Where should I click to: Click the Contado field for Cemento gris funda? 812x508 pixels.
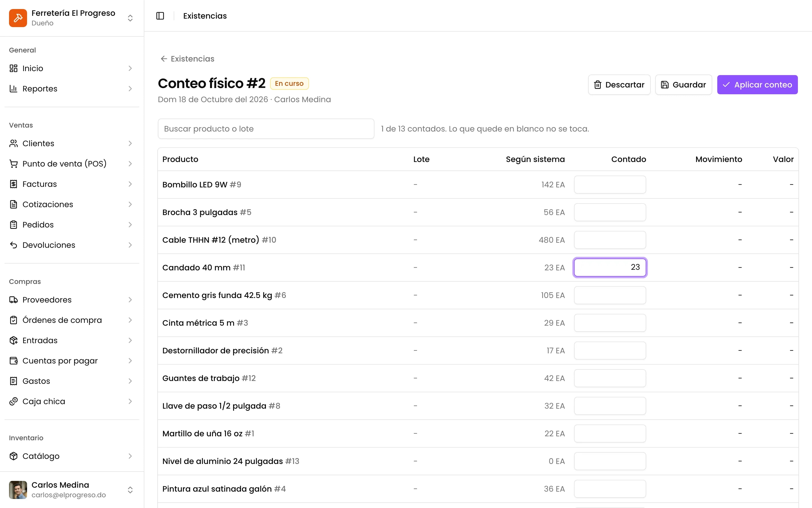pyautogui.click(x=610, y=295)
